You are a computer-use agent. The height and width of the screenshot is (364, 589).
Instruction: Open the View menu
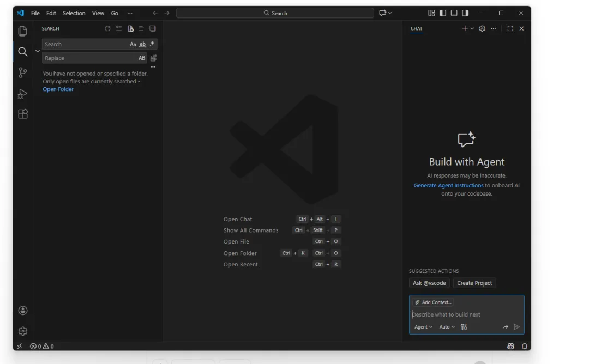click(98, 13)
